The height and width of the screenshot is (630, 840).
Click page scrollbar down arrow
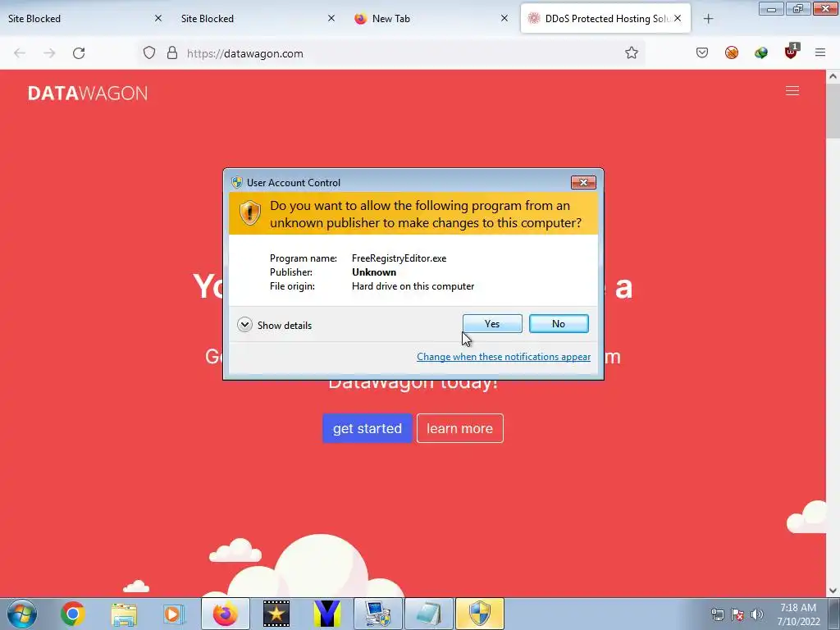tap(833, 591)
